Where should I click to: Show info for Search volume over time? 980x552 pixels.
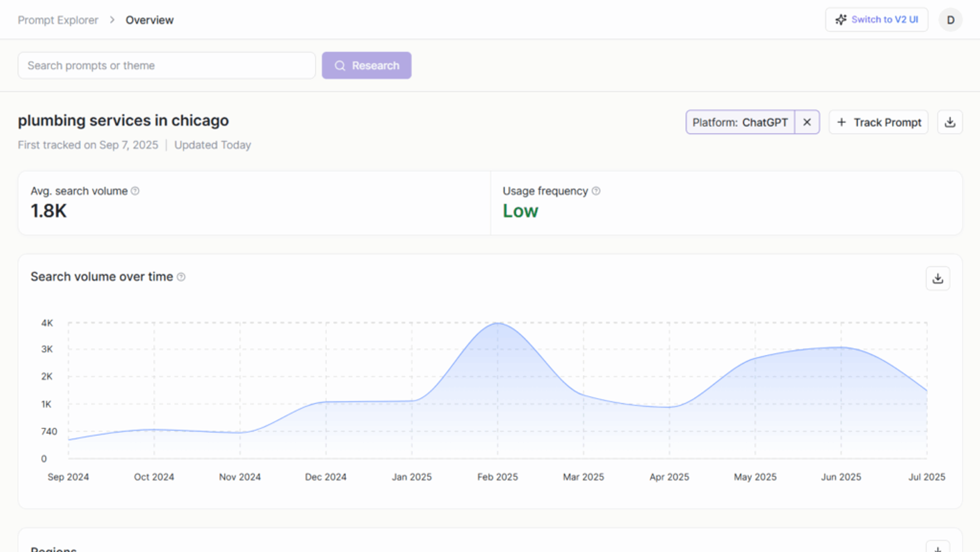pos(181,277)
